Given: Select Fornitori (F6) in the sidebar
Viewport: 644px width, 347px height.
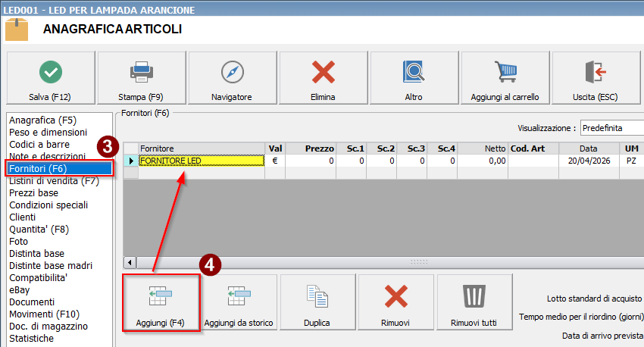Looking at the screenshot, I should point(59,168).
